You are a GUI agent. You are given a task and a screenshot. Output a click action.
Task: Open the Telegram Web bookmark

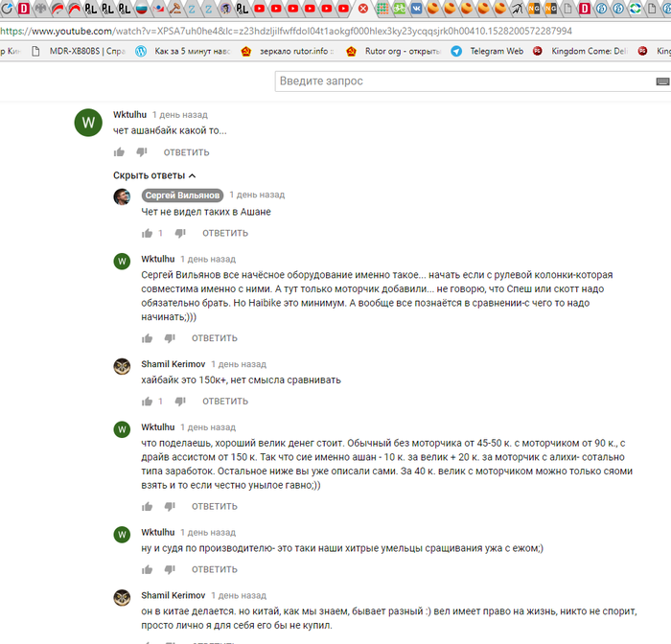[x=487, y=52]
